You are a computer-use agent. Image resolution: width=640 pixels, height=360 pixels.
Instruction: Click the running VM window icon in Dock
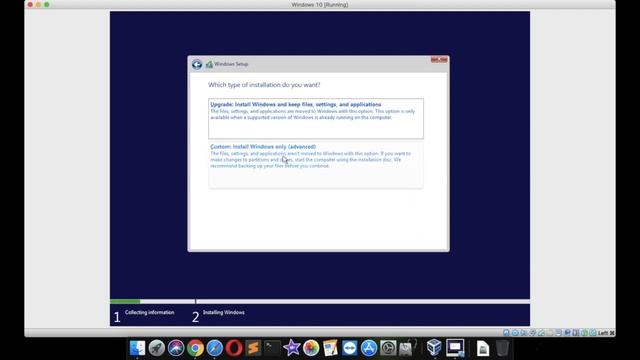tap(455, 348)
